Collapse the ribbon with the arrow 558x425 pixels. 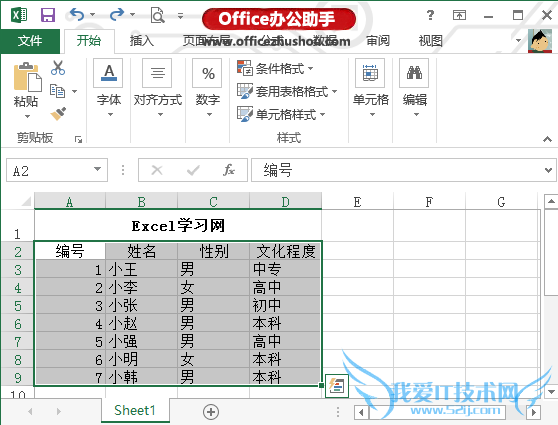point(547,139)
